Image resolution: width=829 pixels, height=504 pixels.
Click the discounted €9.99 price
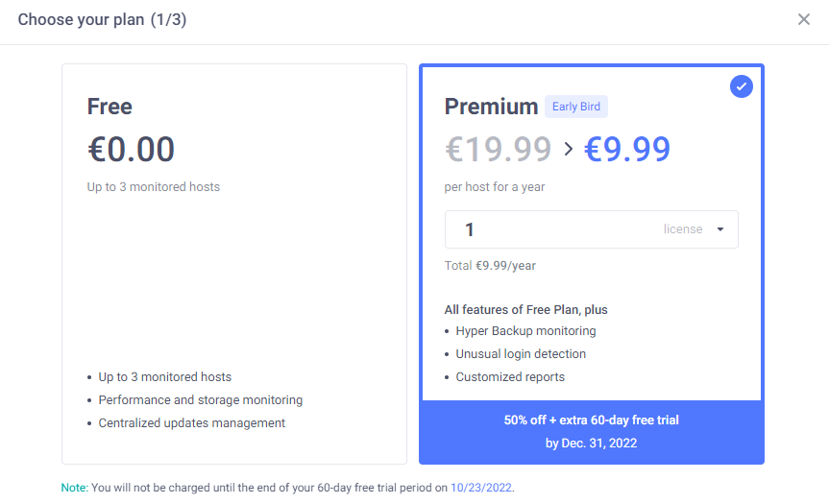point(627,149)
